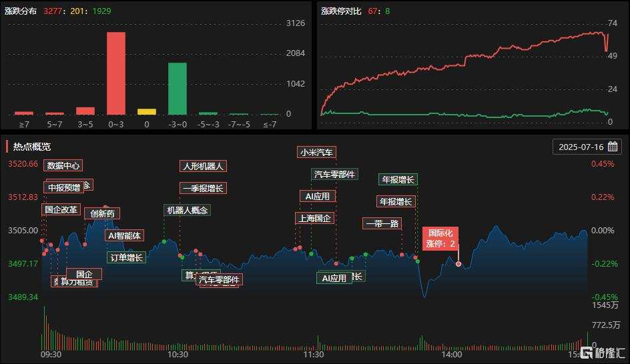Click the 格隆汇 logo watermark
Viewport: 630px width, 364px height.
(603, 353)
